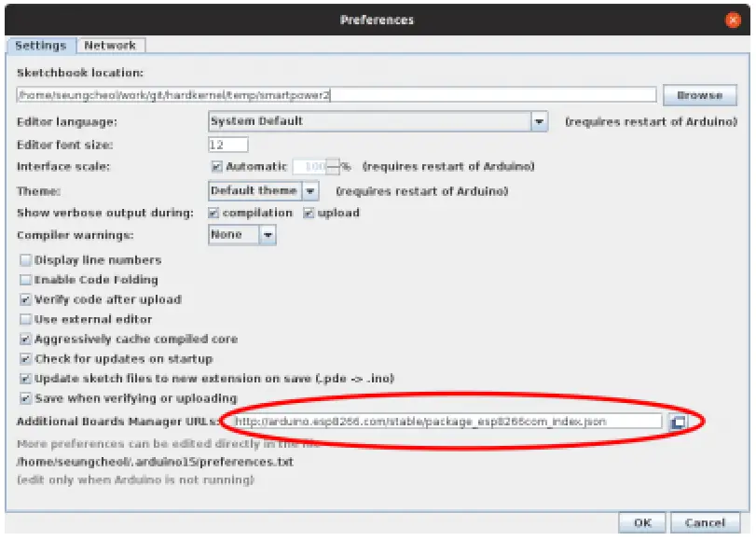Image resolution: width=756 pixels, height=541 pixels.
Task: Toggle Update sketch files to new extension
Action: [x=25, y=379]
